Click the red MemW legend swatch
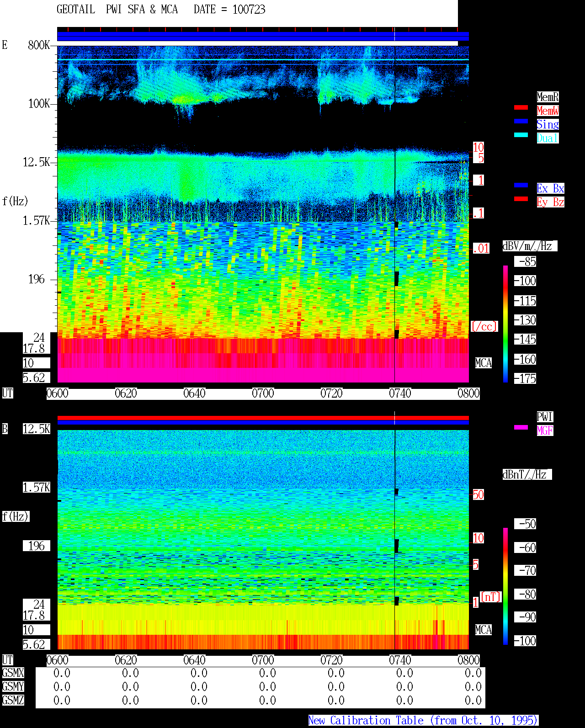This screenshot has width=585, height=728. pos(521,107)
